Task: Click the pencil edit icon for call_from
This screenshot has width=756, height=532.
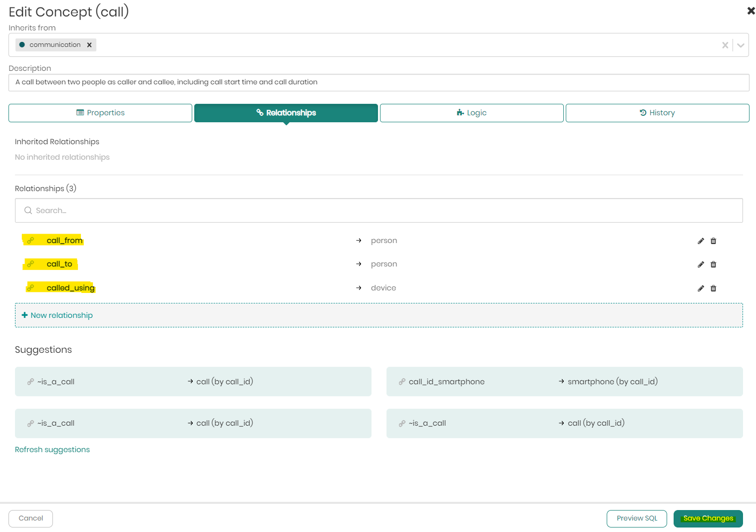Action: point(701,241)
